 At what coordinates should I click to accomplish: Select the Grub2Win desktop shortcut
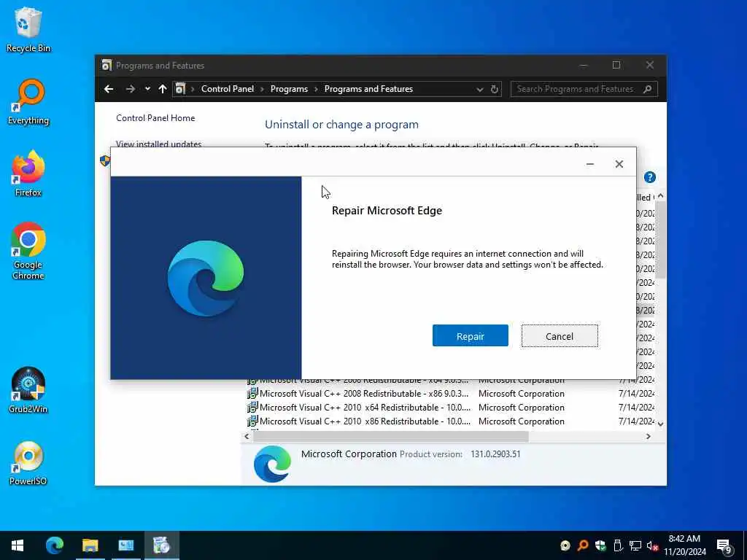(28, 391)
